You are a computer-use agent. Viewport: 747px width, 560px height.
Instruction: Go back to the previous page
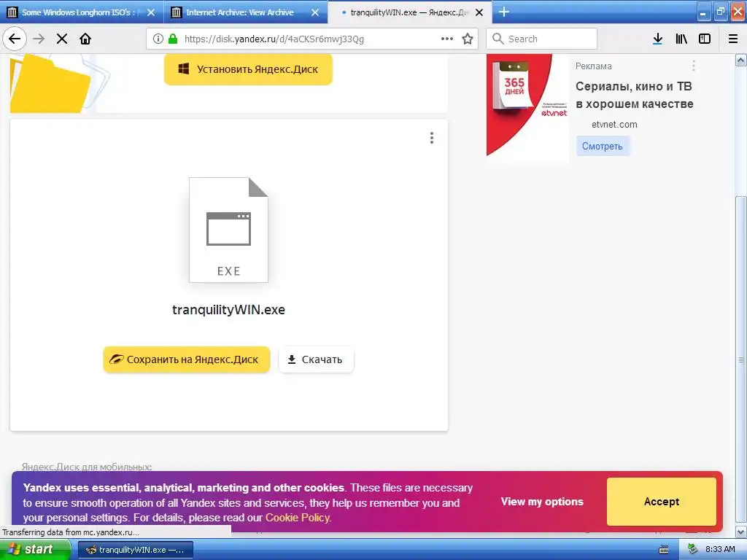point(15,39)
